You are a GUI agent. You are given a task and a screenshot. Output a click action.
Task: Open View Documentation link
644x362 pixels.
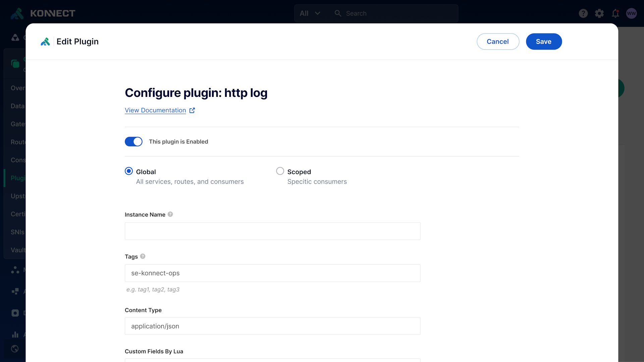click(x=155, y=110)
